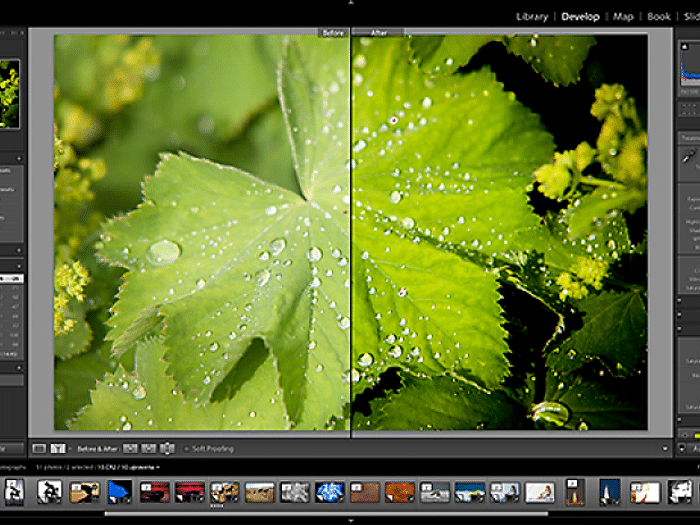Image resolution: width=700 pixels, height=525 pixels.
Task: Click the Before/After Y|Y view icon
Action: 58,449
